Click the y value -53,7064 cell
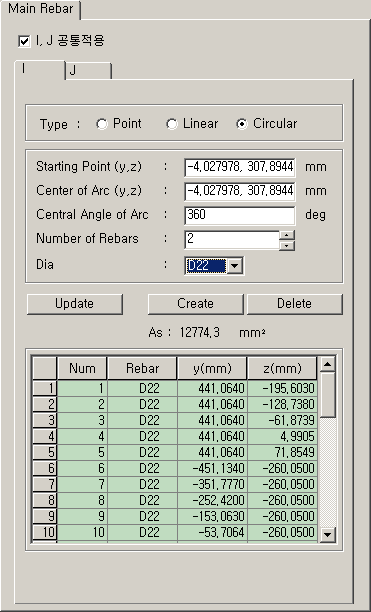Viewport: 371px width, 612px height. point(213,532)
